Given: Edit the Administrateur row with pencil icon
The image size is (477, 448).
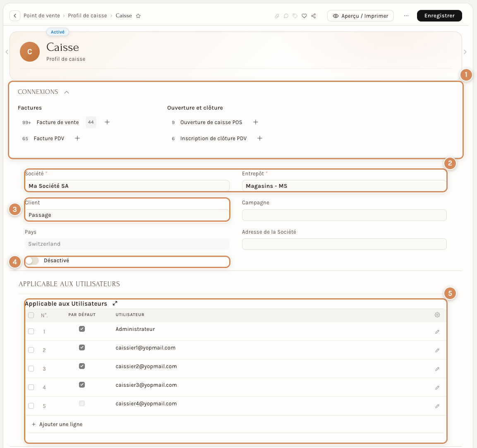Looking at the screenshot, I should click(437, 332).
